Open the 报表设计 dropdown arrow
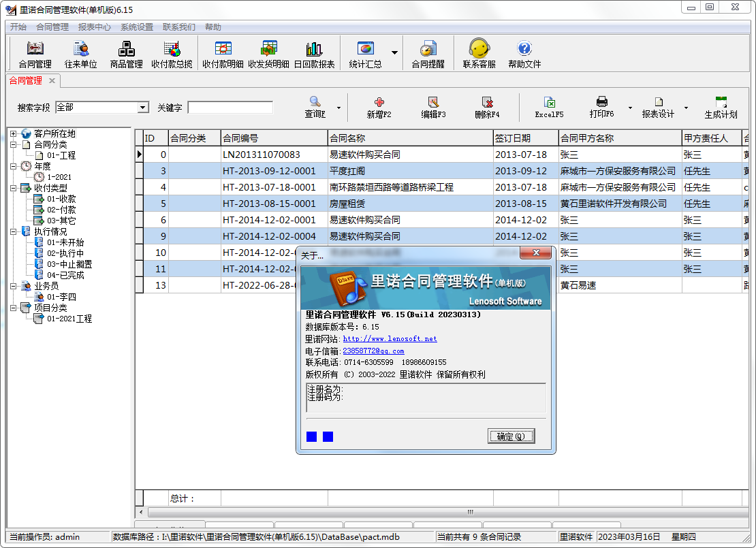Viewport: 756px width, 548px height. pos(686,108)
